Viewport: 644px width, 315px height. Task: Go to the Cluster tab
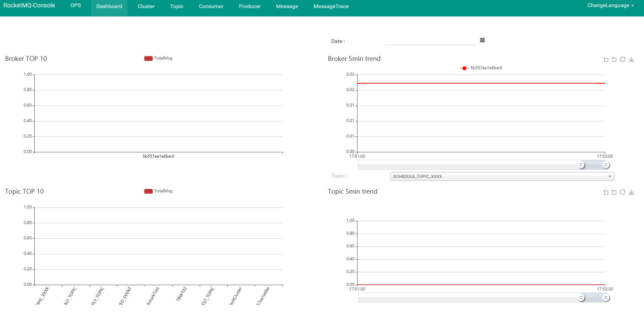[146, 6]
